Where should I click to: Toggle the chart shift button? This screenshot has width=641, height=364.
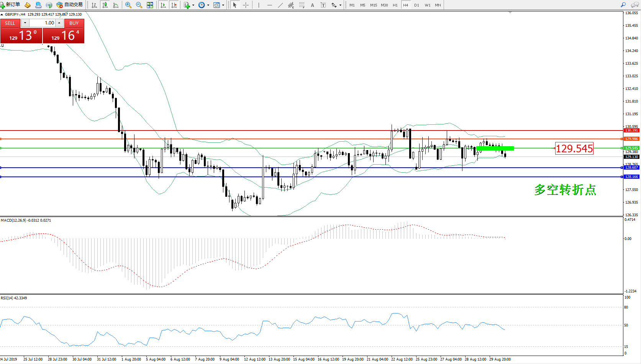174,5
